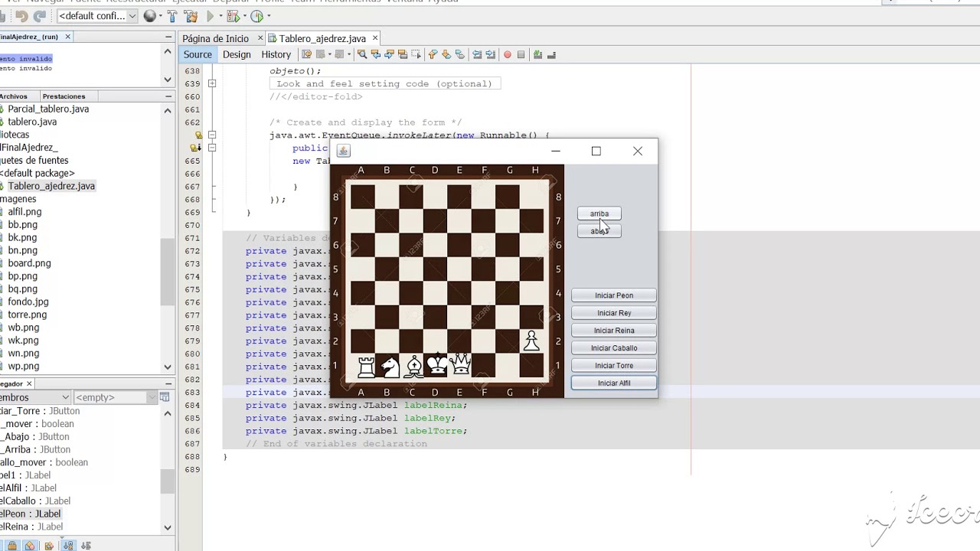Viewport: 980px width, 551px height.
Task: Click the navigator filter panel icon beside <empty>
Action: [x=164, y=397]
